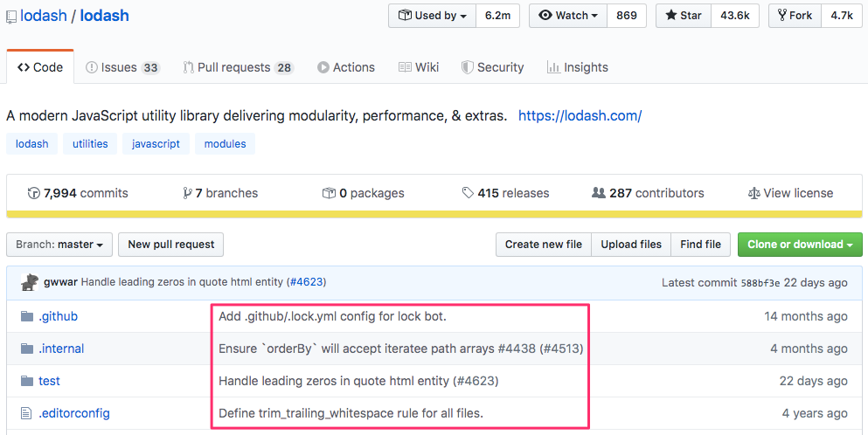Image resolution: width=868 pixels, height=435 pixels.
Task: Open the .github folder name
Action: [58, 316]
